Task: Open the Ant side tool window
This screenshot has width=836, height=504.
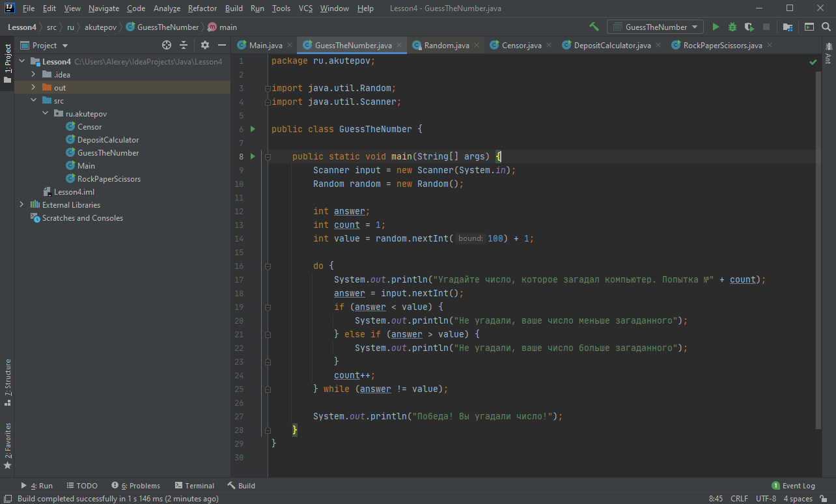Action: pos(829,53)
